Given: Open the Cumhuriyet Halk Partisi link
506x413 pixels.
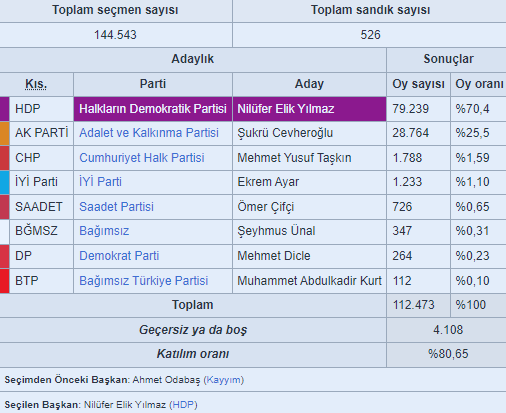Looking at the screenshot, I should [142, 158].
